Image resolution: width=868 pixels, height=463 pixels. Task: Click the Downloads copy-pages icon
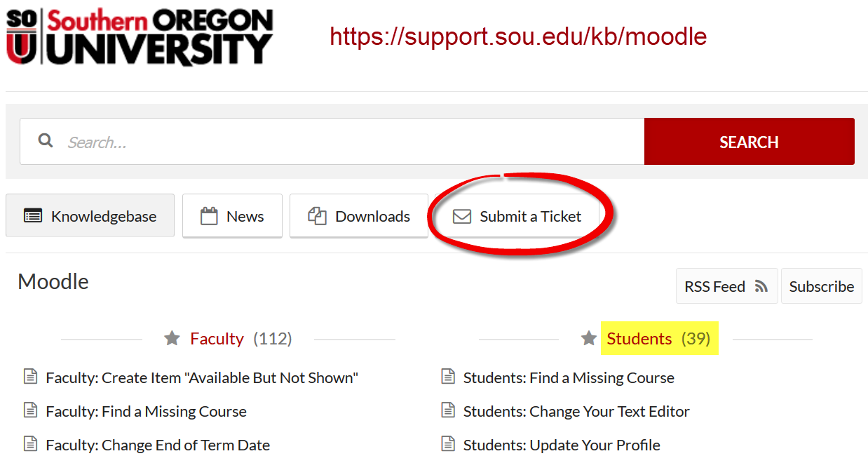pyautogui.click(x=316, y=215)
